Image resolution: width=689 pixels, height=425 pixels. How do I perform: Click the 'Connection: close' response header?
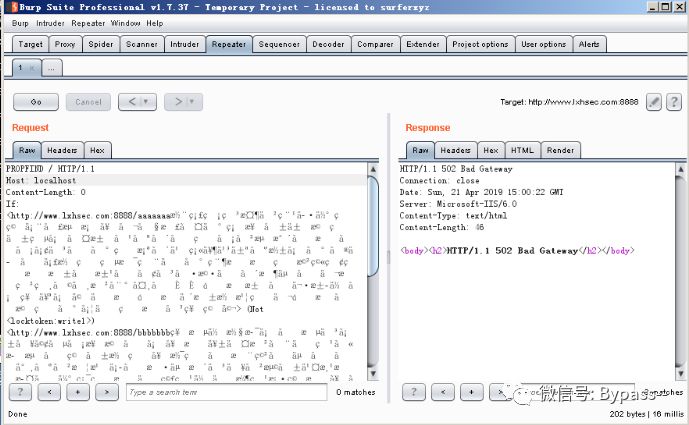coord(439,181)
